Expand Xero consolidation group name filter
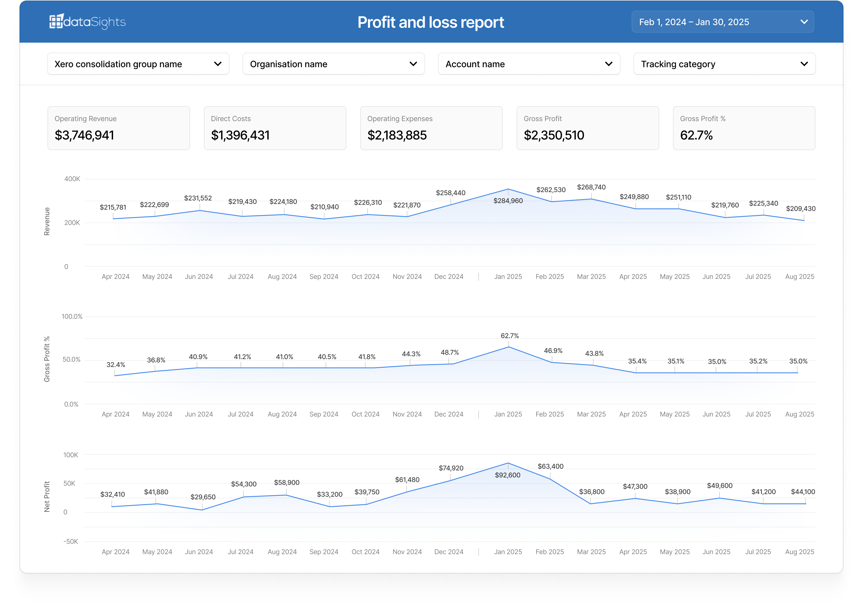This screenshot has width=863, height=616. pos(138,64)
